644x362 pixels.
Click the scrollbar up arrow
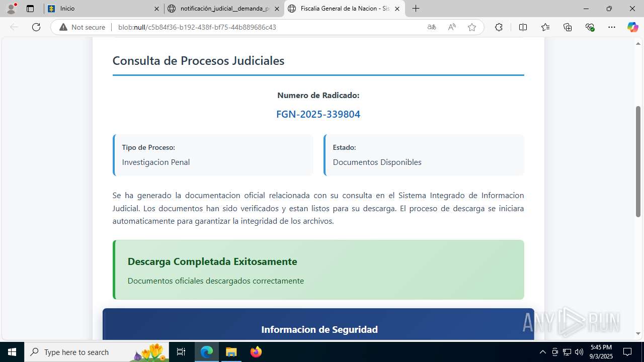pyautogui.click(x=638, y=44)
